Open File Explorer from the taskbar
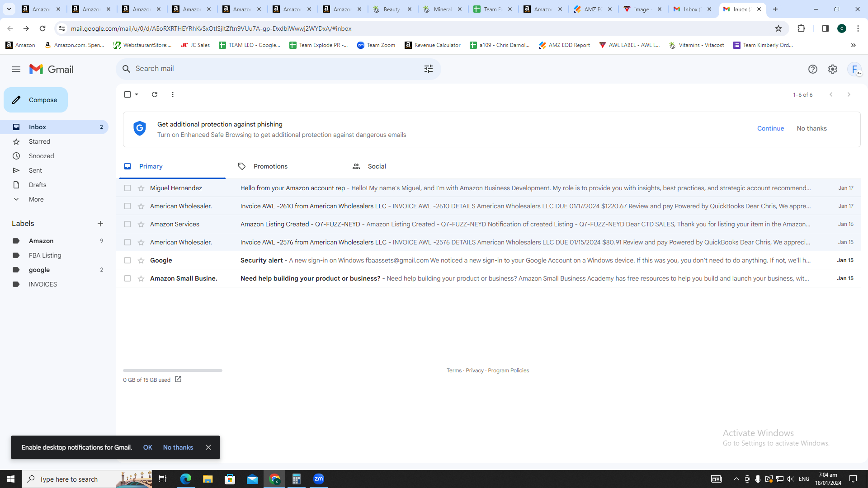Image resolution: width=868 pixels, height=488 pixels. (x=208, y=479)
